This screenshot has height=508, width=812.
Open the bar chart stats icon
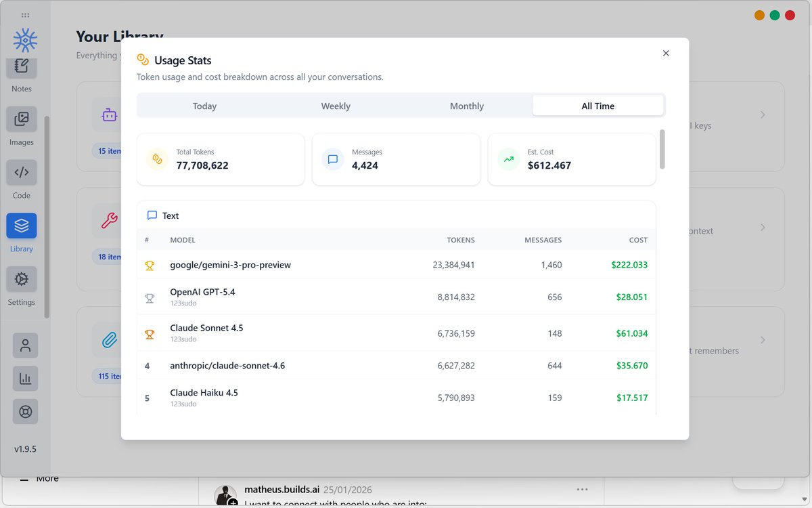pyautogui.click(x=26, y=379)
